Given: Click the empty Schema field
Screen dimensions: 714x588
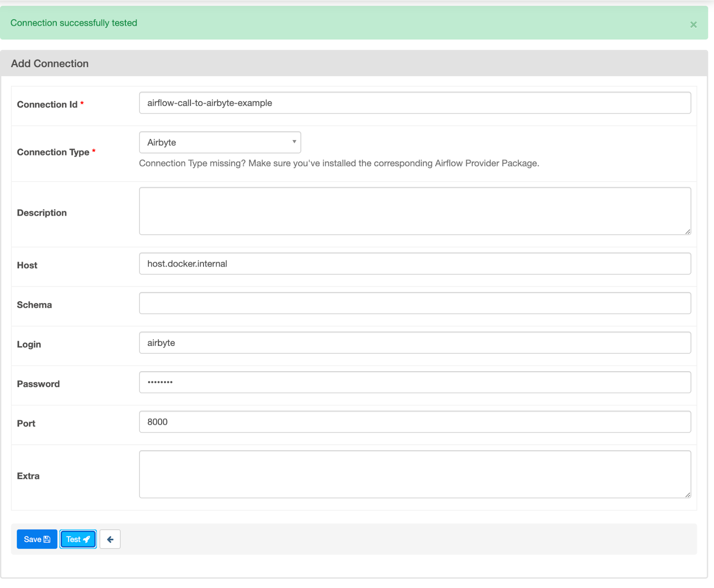Looking at the screenshot, I should (415, 302).
